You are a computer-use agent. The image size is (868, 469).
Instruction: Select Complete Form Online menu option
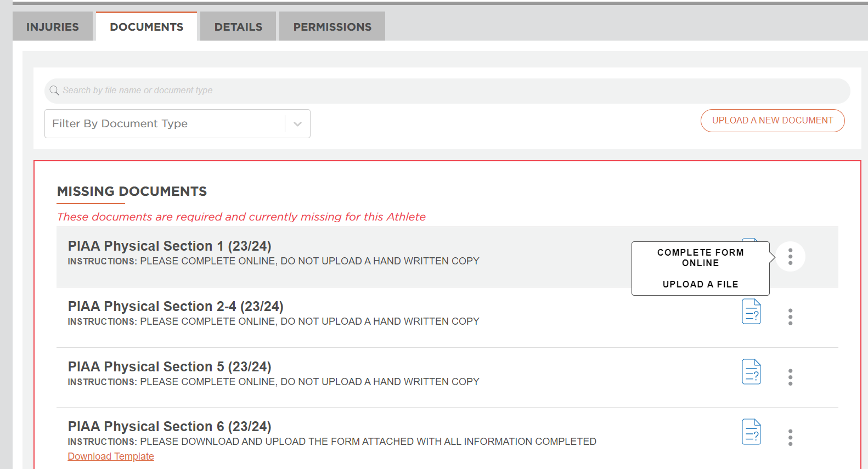pos(701,258)
